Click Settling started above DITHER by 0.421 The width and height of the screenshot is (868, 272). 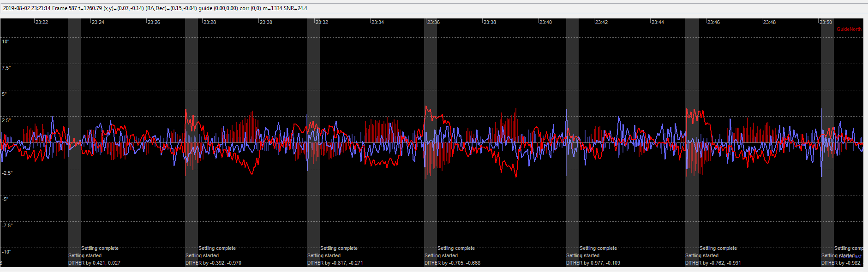(85, 255)
